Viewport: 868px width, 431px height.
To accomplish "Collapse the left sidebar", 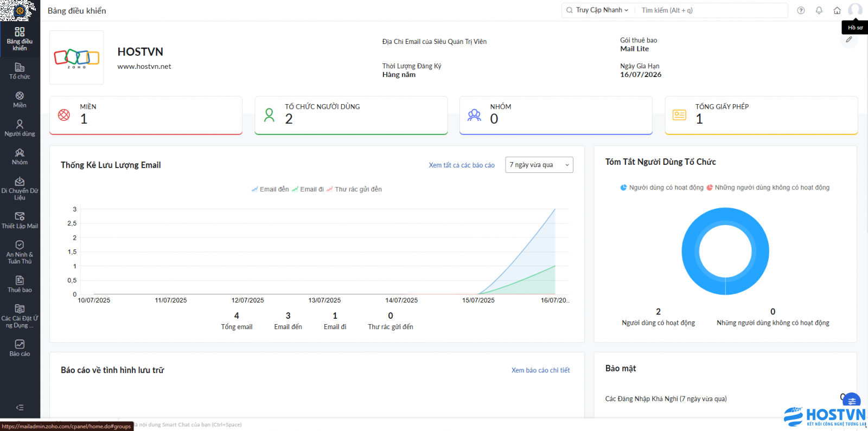I will click(20, 407).
